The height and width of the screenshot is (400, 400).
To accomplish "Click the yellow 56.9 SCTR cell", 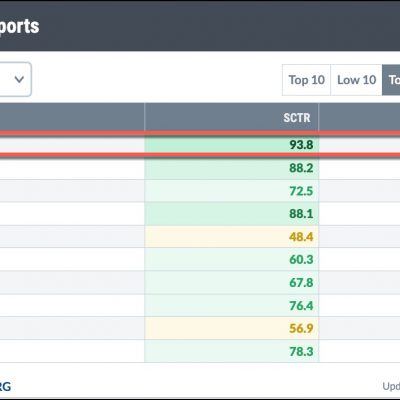I will click(232, 328).
